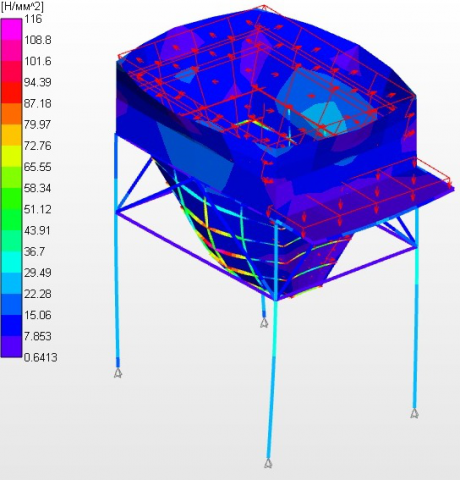Screen dimensions: 460x480
Task: Click the legend value 58.34
Action: click(x=38, y=188)
